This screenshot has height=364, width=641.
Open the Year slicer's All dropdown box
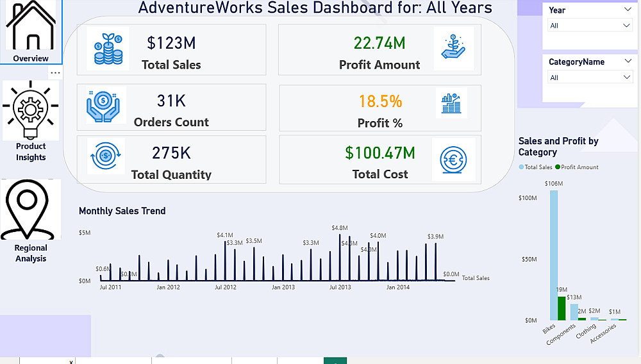point(590,26)
